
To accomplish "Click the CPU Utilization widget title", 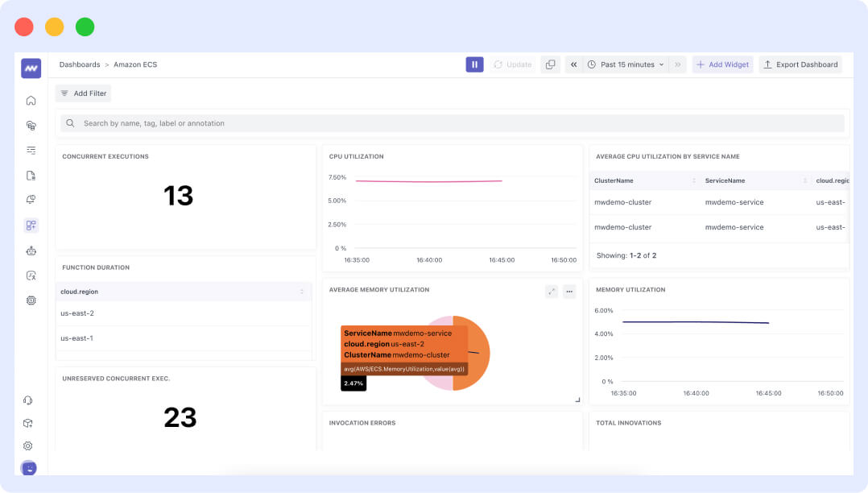I will 356,156.
